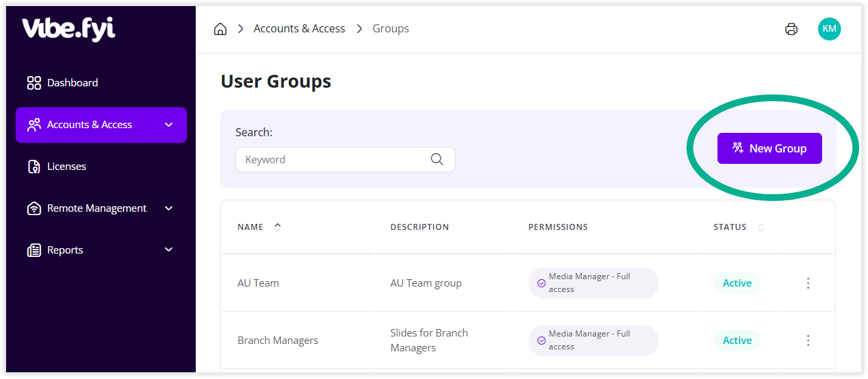868x379 pixels.
Task: Click the NAME column header
Action: (x=250, y=227)
